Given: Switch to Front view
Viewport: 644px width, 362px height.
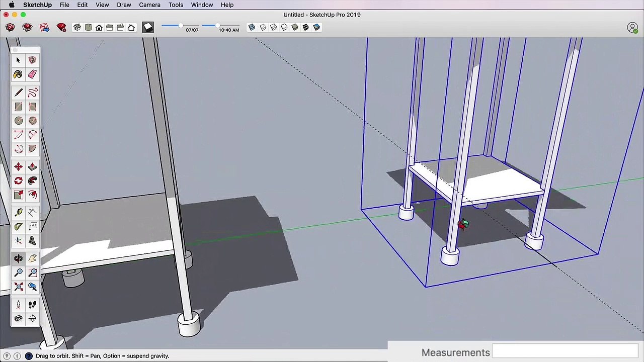Looking at the screenshot, I should (x=99, y=28).
